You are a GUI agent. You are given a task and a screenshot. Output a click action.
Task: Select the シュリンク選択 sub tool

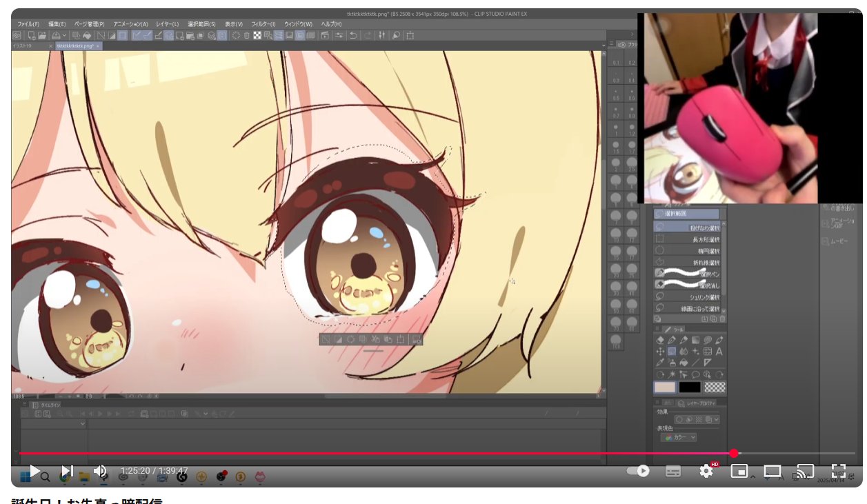[x=687, y=296]
